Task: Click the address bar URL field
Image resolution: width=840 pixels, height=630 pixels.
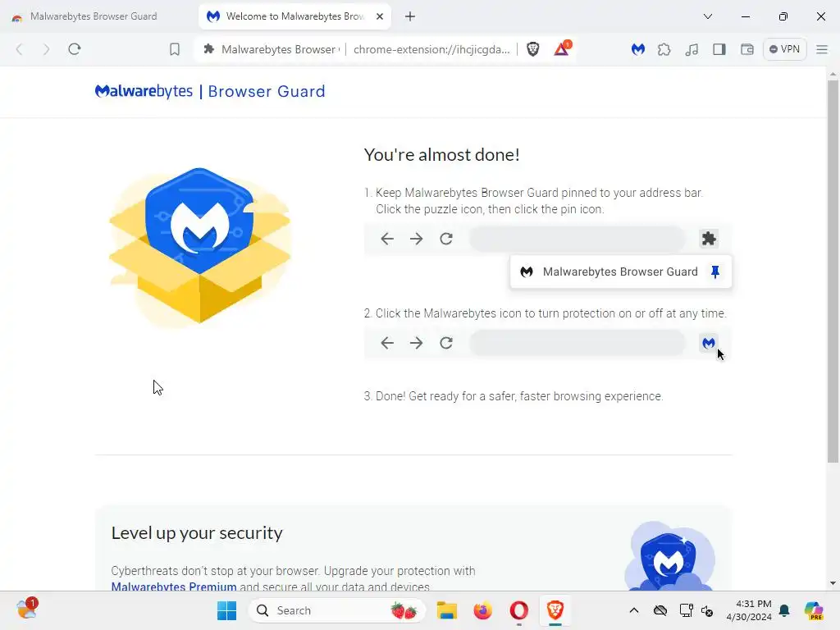Action: click(x=431, y=49)
